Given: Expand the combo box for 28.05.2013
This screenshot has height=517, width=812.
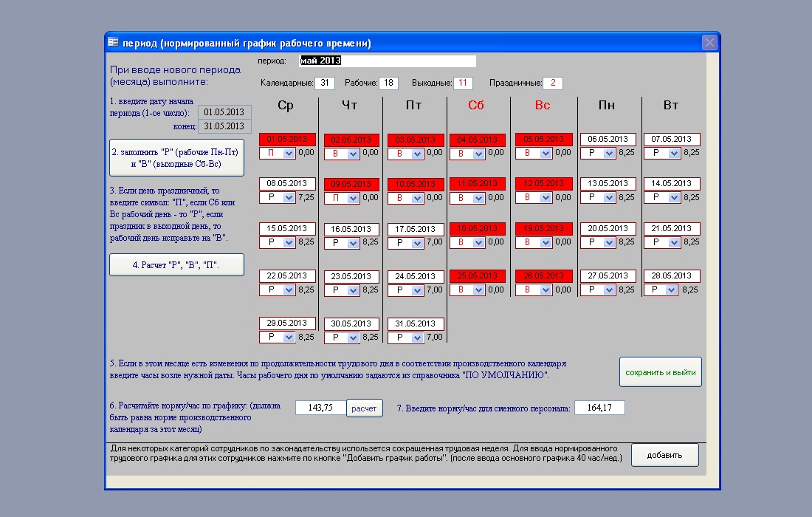Looking at the screenshot, I should click(x=672, y=290).
